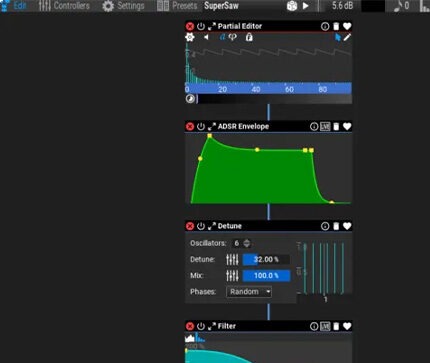
Task: Click the Oscillators count stepper arrows
Action: pos(247,243)
